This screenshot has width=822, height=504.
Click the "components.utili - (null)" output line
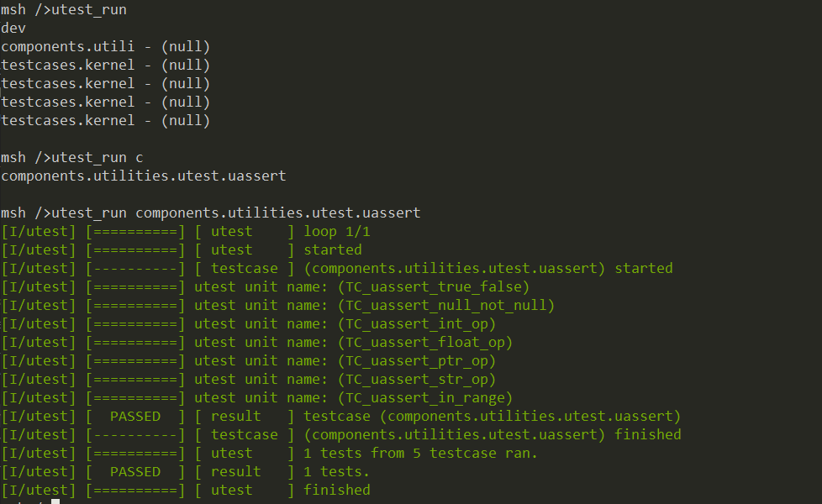(x=105, y=47)
